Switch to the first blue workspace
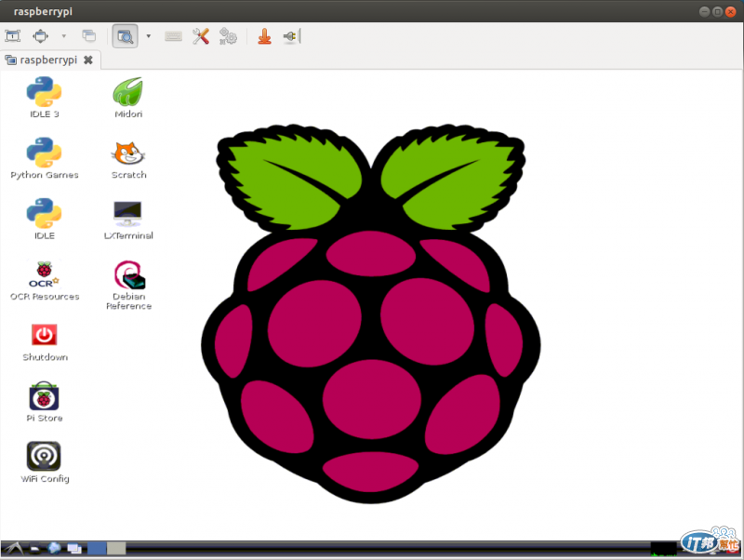Viewport: 744px width, 560px height. pos(97,549)
